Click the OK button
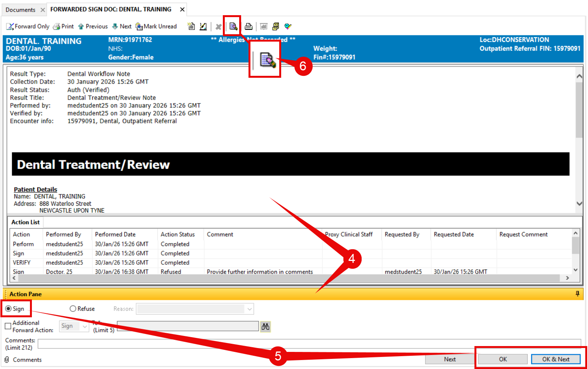The width and height of the screenshot is (588, 369). (502, 359)
